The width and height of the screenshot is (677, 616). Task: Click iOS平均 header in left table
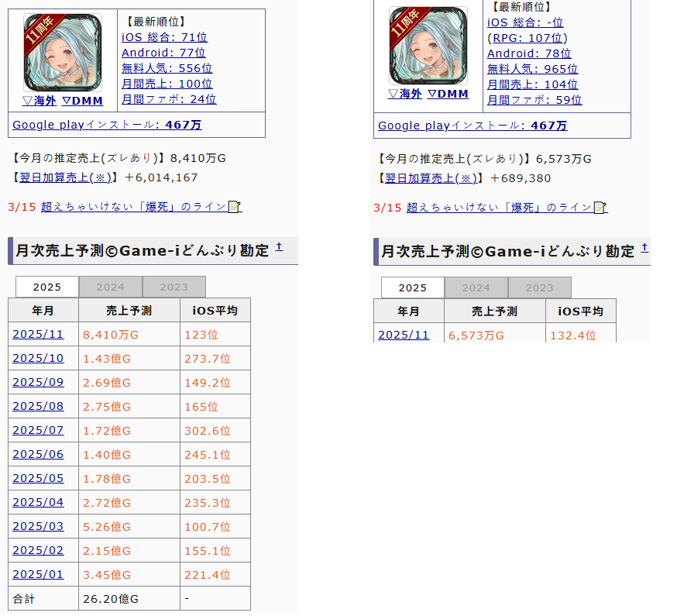coord(215,311)
